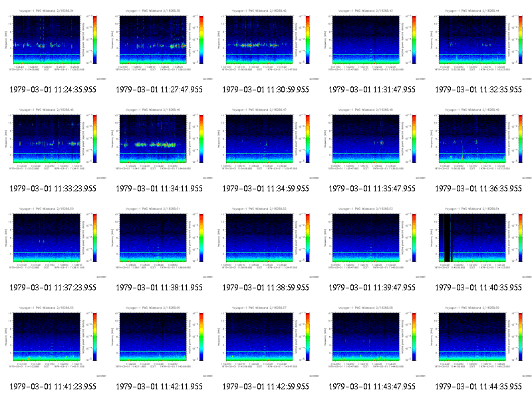Open the spectrogram thumbnail for 11:43:47.955
Viewport: 532px width, 396px height.
coord(372,341)
